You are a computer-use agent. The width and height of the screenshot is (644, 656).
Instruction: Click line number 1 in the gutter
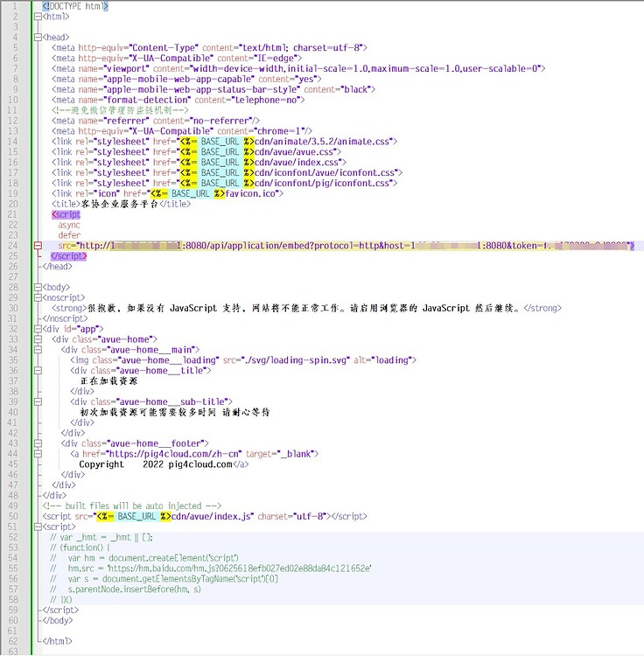16,6
